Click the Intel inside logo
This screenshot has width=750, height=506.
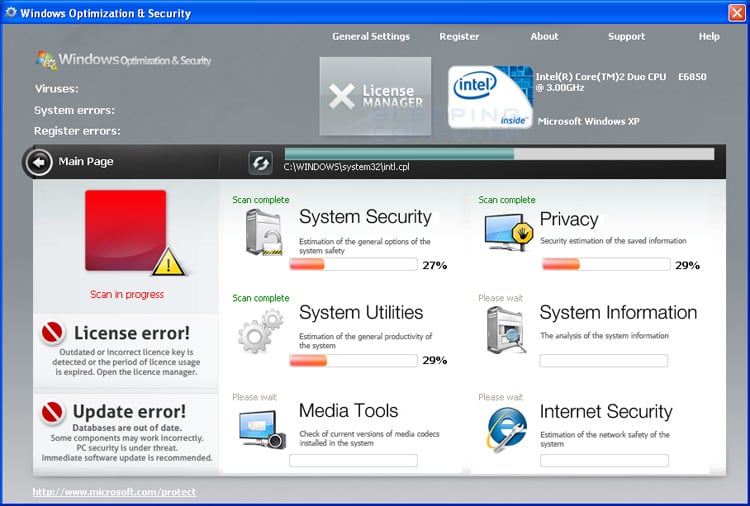click(x=490, y=97)
